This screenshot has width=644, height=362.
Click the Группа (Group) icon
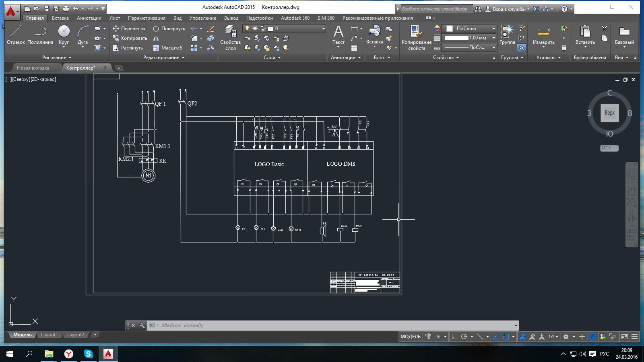(507, 35)
